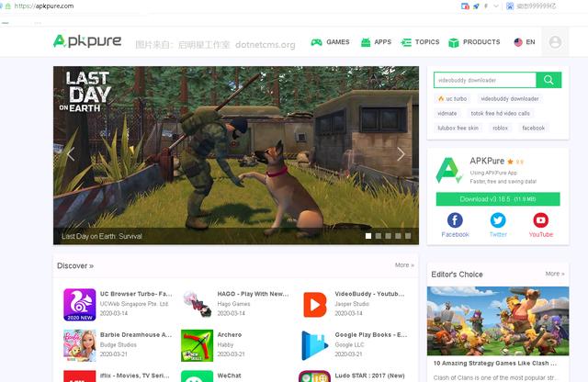
Task: Click the Download v3.16.5 button
Action: [x=498, y=199]
